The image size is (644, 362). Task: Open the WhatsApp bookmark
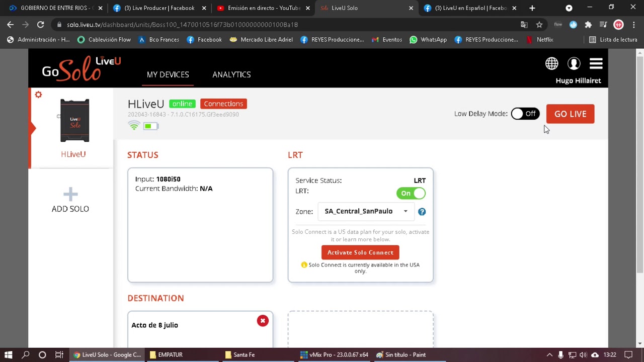[428, 39]
